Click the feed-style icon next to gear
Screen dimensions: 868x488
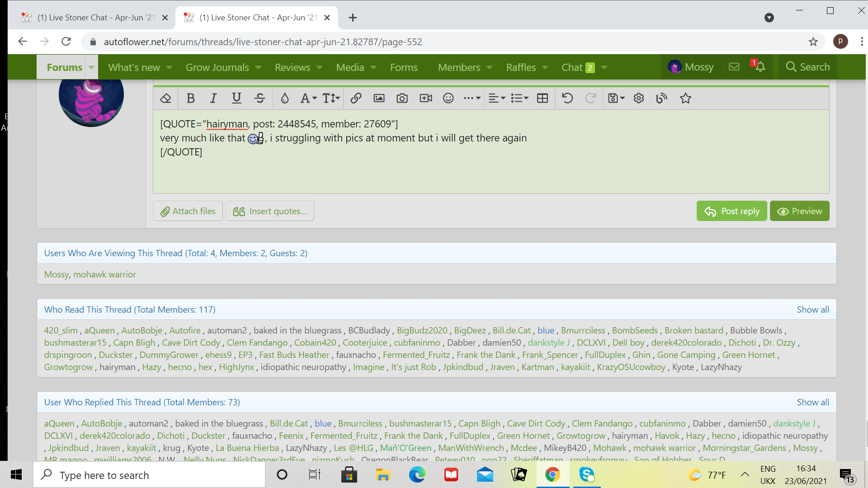pos(661,98)
